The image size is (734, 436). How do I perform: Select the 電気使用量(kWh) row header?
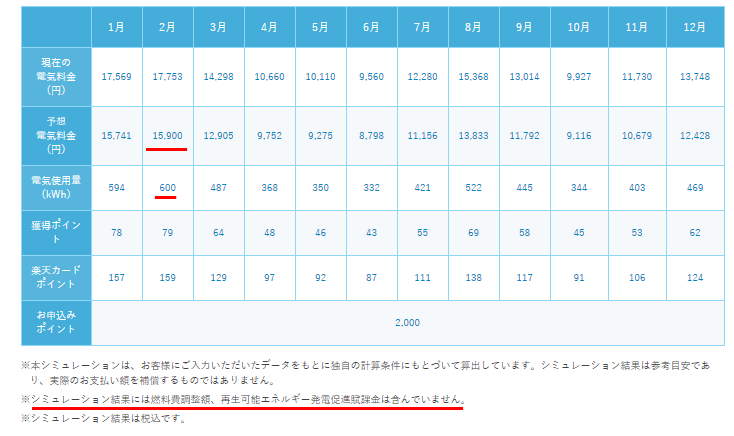tap(56, 188)
